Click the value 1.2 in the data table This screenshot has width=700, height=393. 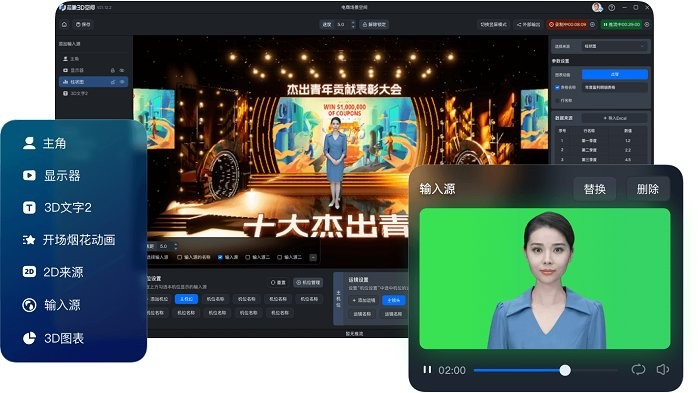click(628, 141)
